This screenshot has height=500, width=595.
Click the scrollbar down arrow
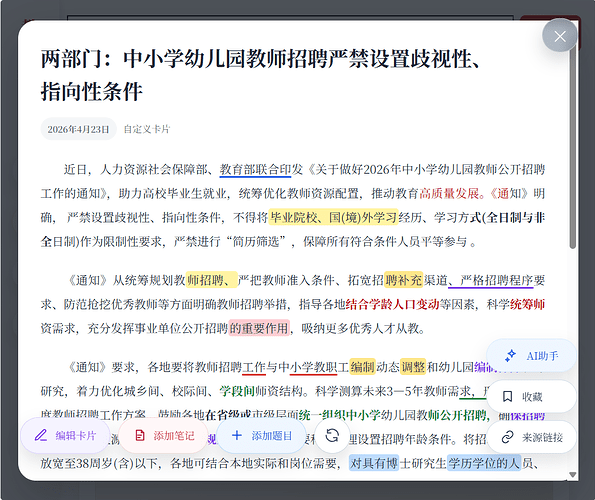click(573, 475)
